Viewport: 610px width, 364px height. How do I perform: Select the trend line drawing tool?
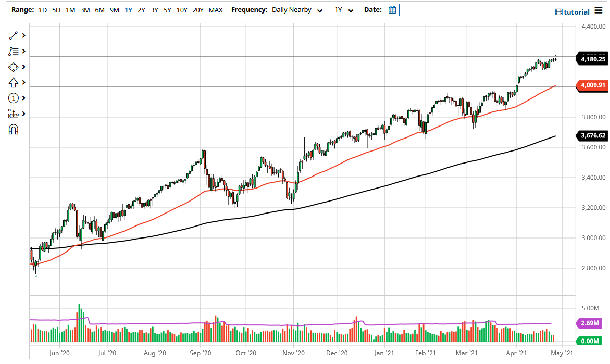point(14,35)
